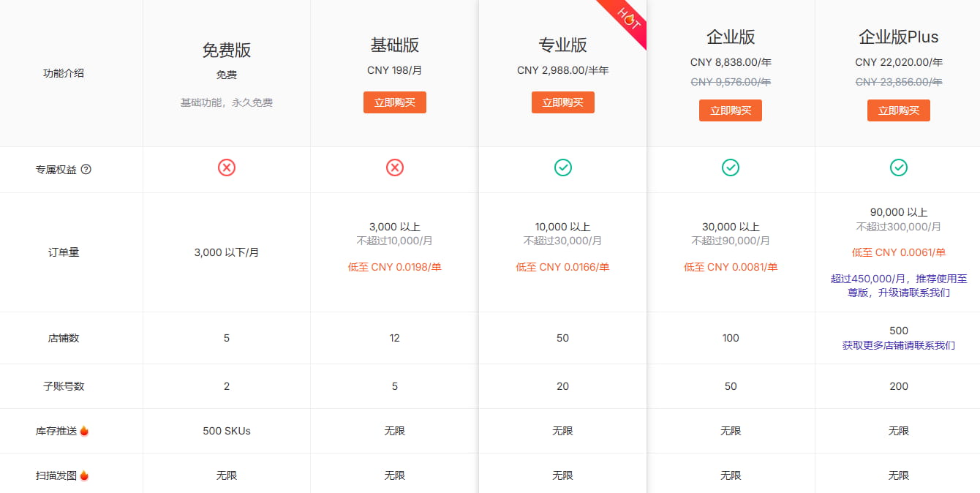
Task: Select the 免费版 column header
Action: coord(227,49)
